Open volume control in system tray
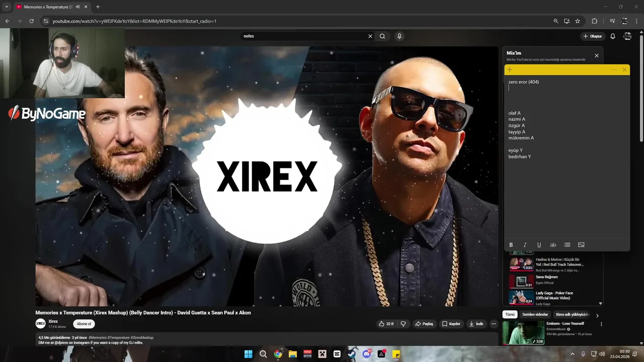 (x=602, y=354)
